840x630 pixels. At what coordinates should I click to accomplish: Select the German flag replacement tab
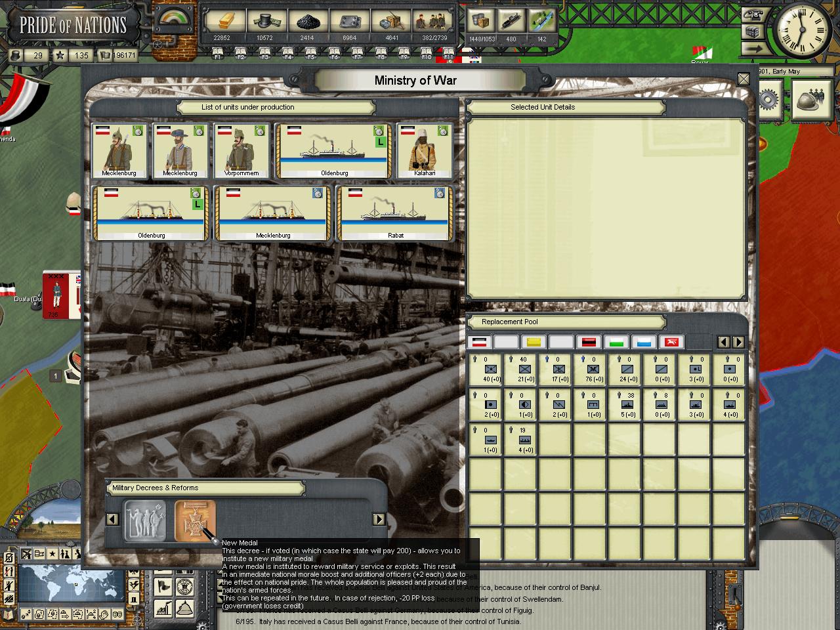[479, 342]
